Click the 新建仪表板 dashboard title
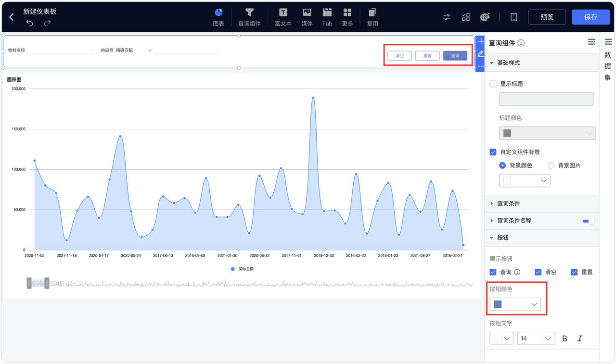Viewport: 616px width, 364px height. [x=40, y=12]
